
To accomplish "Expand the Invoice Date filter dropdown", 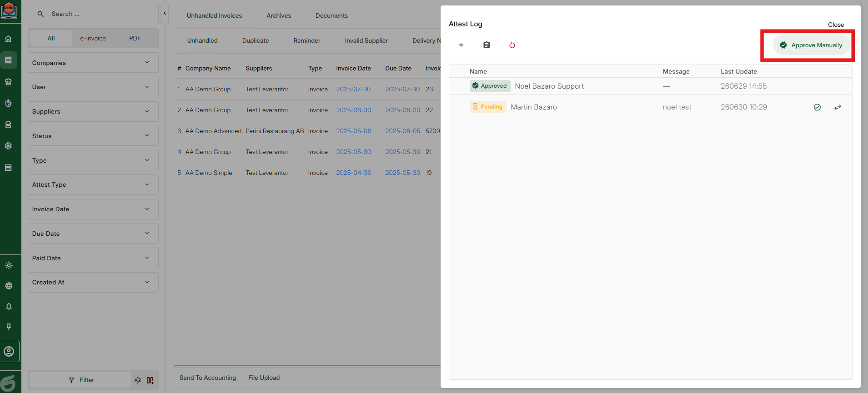I will pyautogui.click(x=93, y=209).
